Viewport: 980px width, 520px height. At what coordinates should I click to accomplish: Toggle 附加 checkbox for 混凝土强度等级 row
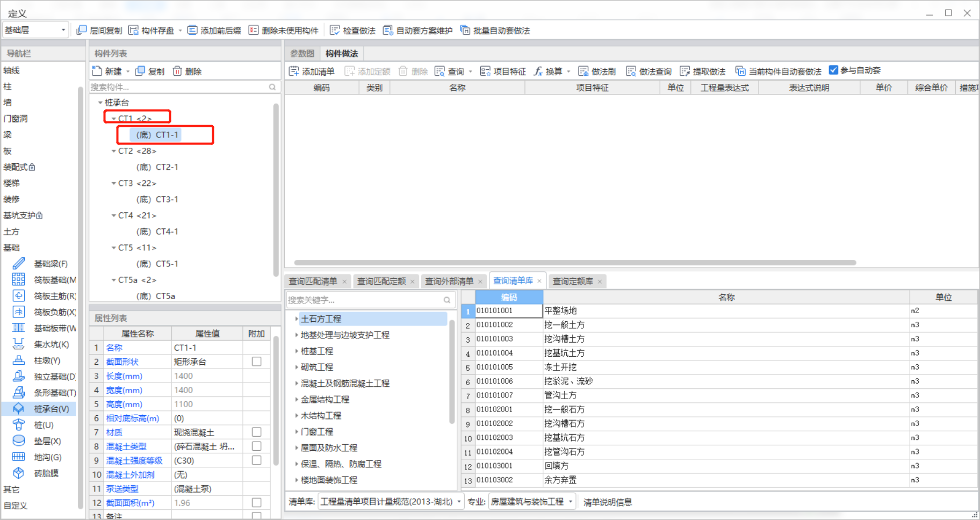(x=257, y=460)
